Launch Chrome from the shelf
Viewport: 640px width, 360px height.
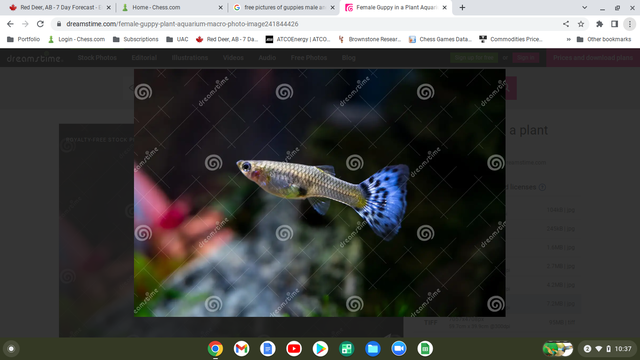(x=215, y=349)
